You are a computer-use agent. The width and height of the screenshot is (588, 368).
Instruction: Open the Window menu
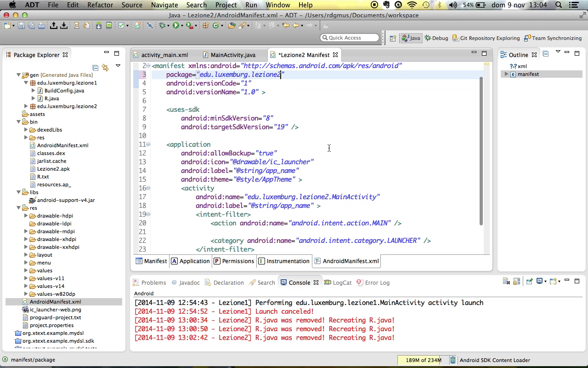pyautogui.click(x=278, y=5)
